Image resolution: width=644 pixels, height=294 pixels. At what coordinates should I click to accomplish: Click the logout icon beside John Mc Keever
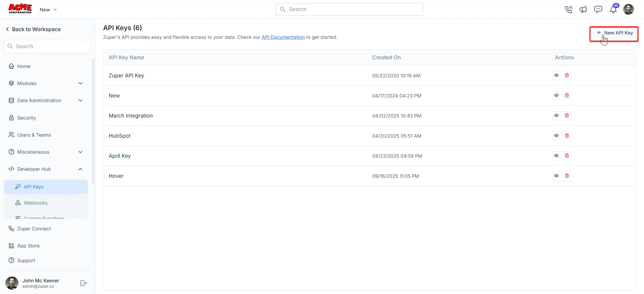point(84,283)
